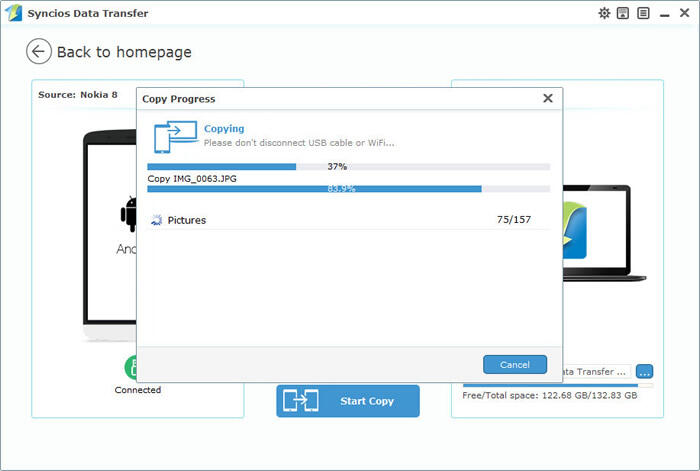This screenshot has height=471, width=700.
Task: Open settings gear in title bar
Action: pos(604,13)
